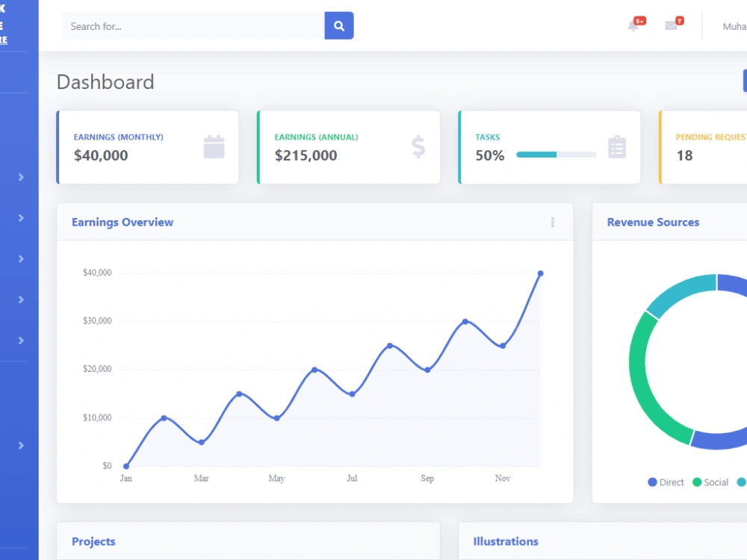Image resolution: width=747 pixels, height=560 pixels.
Task: Click dollar sign icon on Earnings (Annual) card
Action: coord(418,146)
